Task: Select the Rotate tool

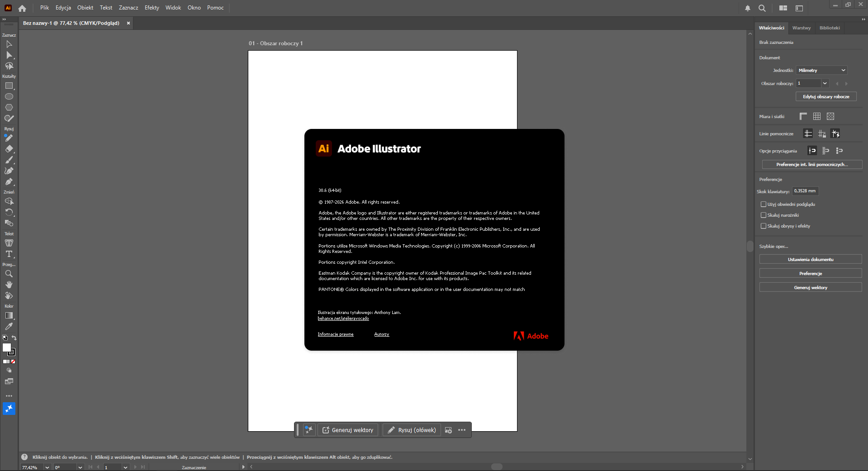Action: click(9, 212)
